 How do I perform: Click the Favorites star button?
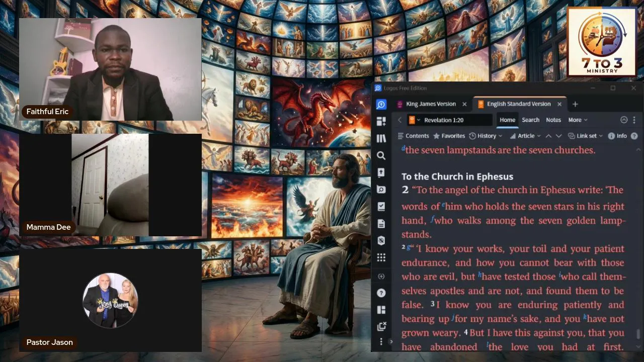click(x=449, y=136)
